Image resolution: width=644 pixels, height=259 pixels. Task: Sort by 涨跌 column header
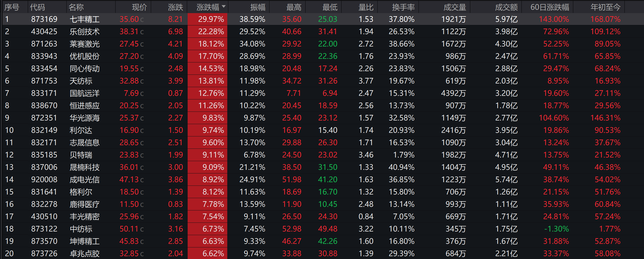tap(176, 7)
